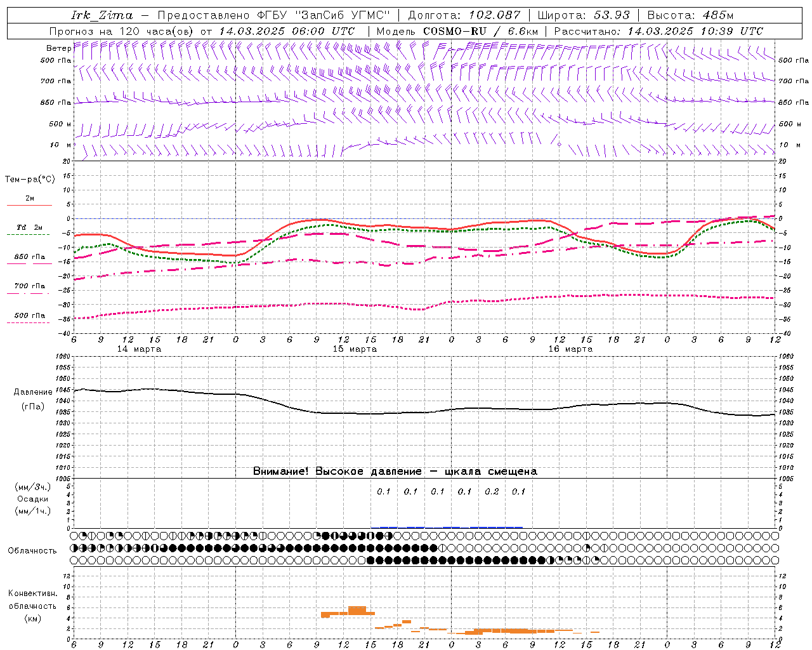This screenshot has width=812, height=650.
Task: Click the "Конвективн." convective cloud label
Action: 32,594
